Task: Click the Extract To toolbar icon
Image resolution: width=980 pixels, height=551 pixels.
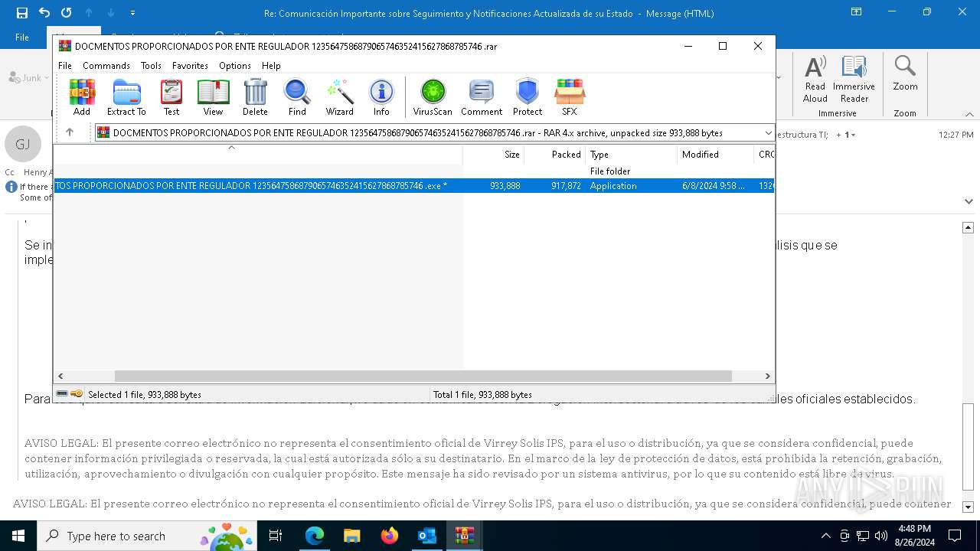Action: pyautogui.click(x=126, y=97)
